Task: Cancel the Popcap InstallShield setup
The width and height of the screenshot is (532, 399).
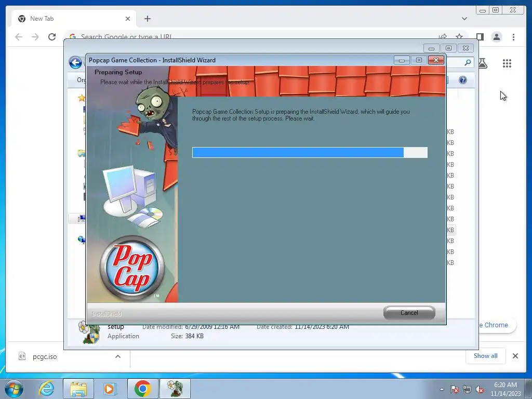Action: coord(409,312)
